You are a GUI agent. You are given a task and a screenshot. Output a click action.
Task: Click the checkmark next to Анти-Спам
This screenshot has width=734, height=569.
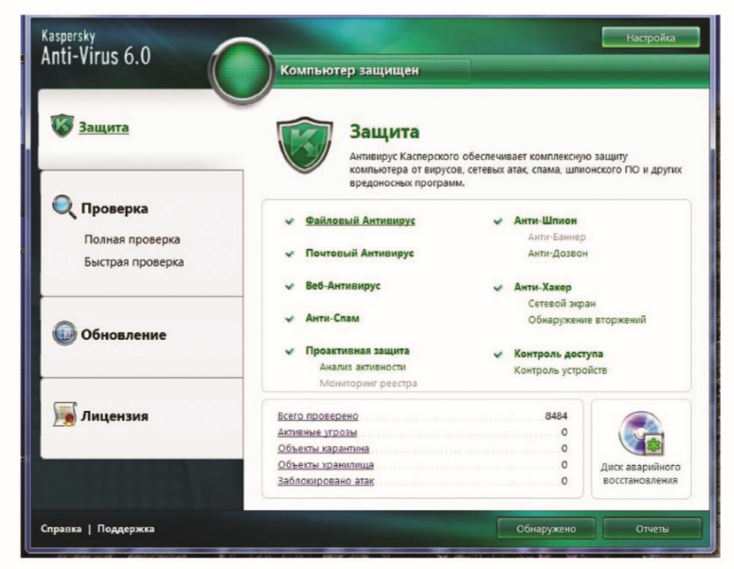(290, 319)
